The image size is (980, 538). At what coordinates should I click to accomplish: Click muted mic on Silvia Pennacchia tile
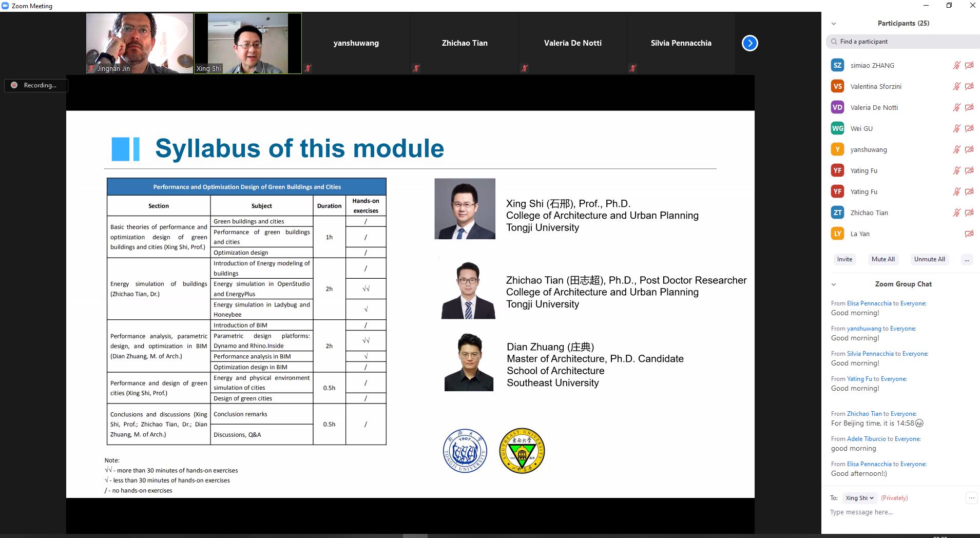pyautogui.click(x=633, y=68)
